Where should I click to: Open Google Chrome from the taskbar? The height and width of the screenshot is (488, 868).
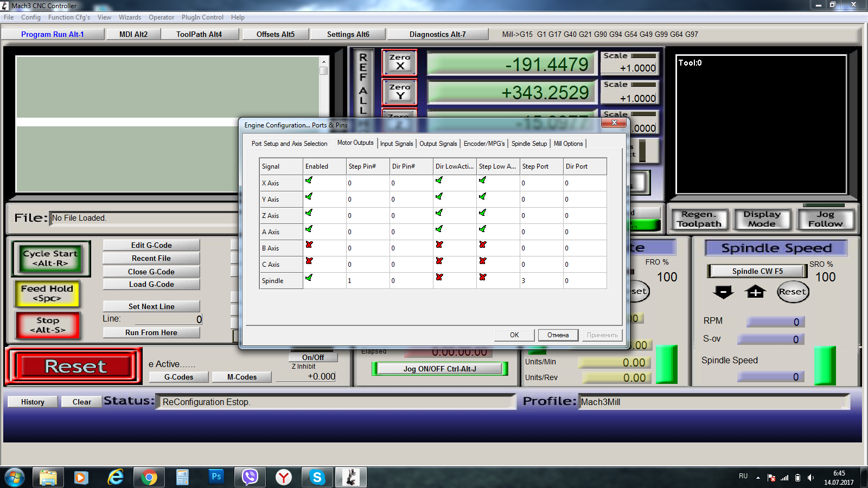point(149,477)
